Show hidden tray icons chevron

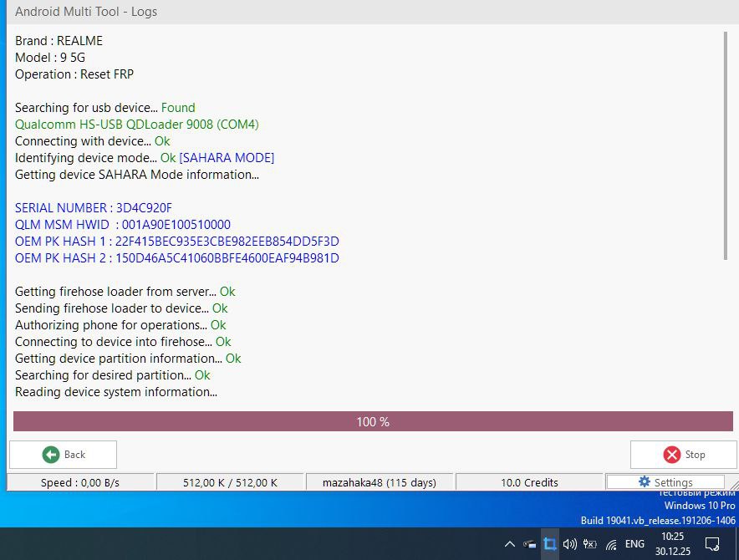pos(509,544)
